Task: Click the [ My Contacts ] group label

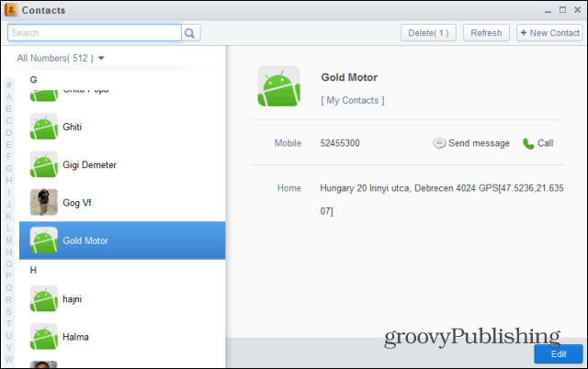Action: (x=353, y=100)
